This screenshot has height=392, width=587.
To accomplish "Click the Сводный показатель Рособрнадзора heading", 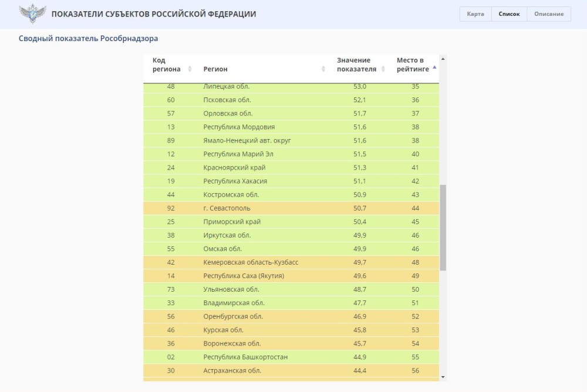I will [x=89, y=38].
